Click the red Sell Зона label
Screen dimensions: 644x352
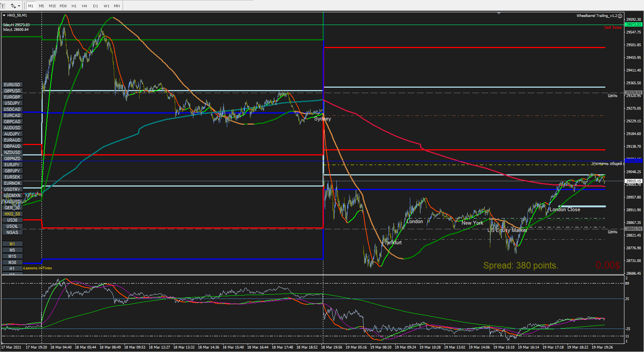(x=612, y=28)
